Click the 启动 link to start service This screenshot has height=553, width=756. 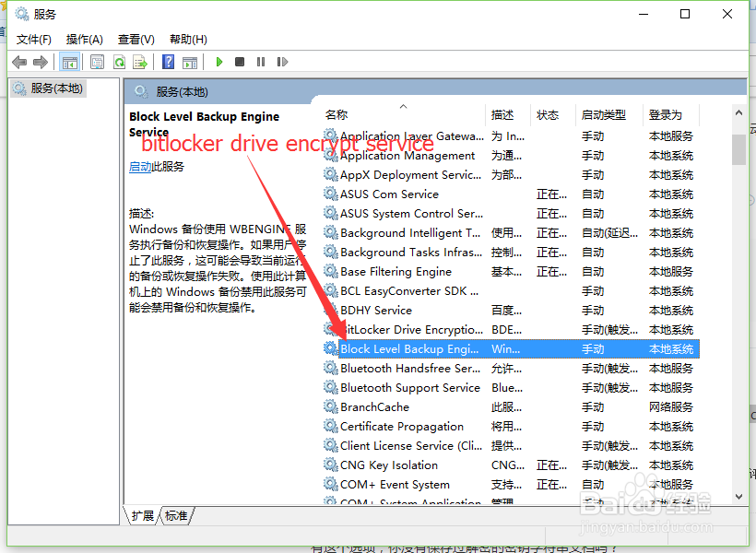pyautogui.click(x=140, y=167)
